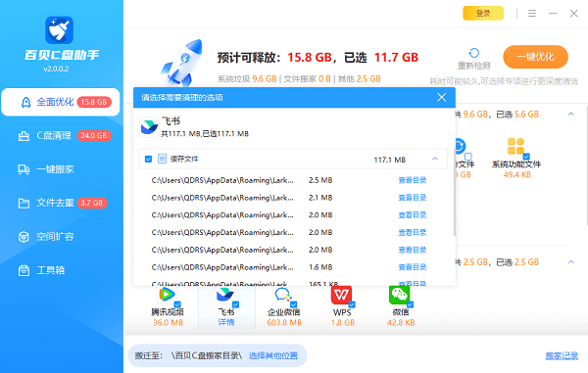Click 查看目录 for the 2.1 MB entry
This screenshot has height=373, width=588.
(x=413, y=198)
